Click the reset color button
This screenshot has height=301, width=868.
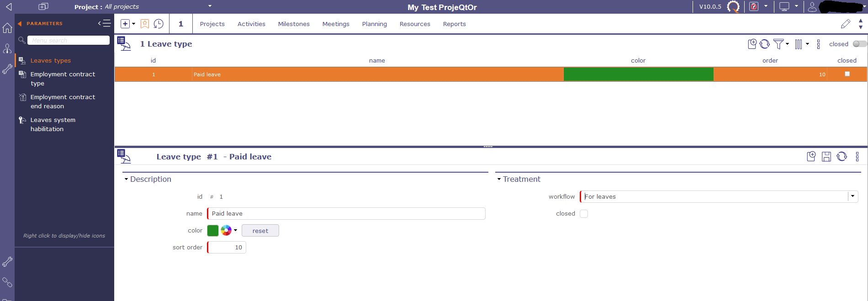(260, 231)
